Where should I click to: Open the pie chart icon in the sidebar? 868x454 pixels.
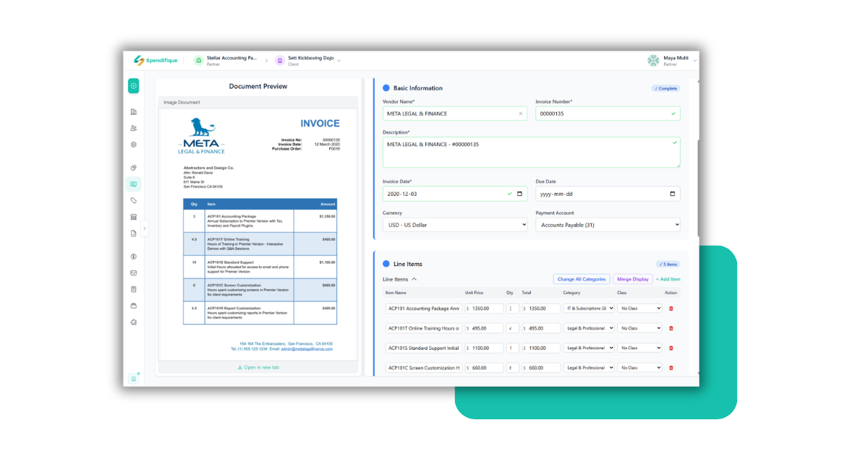(x=134, y=168)
